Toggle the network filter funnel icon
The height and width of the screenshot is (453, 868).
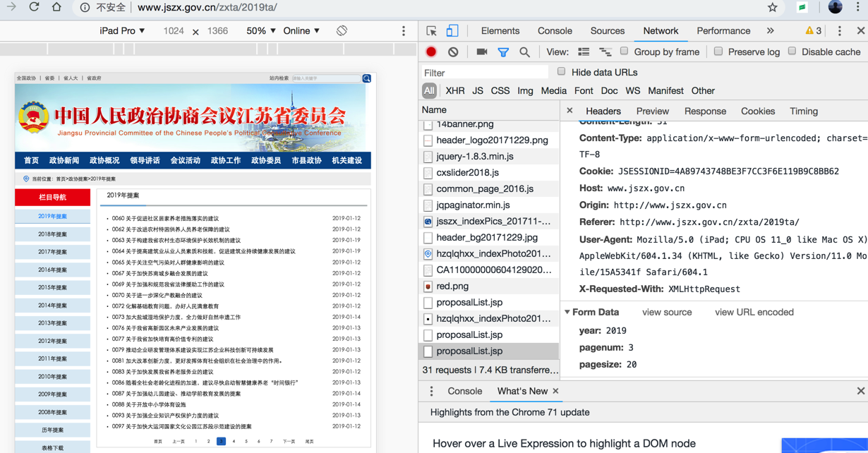click(x=503, y=52)
